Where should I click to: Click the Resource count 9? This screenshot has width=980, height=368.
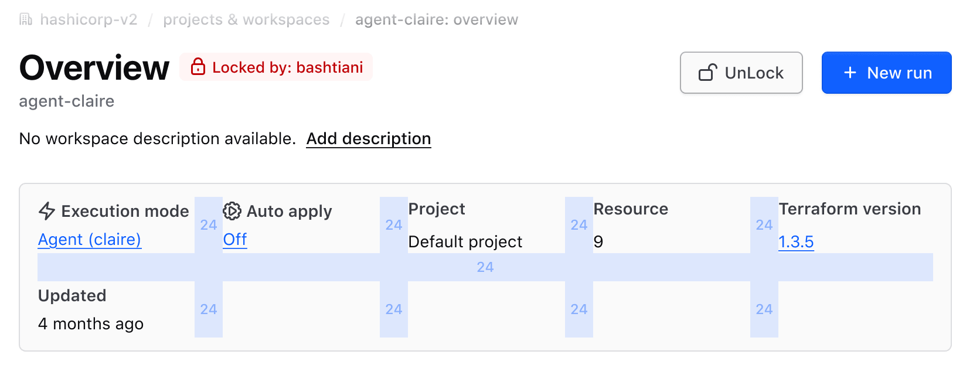point(598,242)
